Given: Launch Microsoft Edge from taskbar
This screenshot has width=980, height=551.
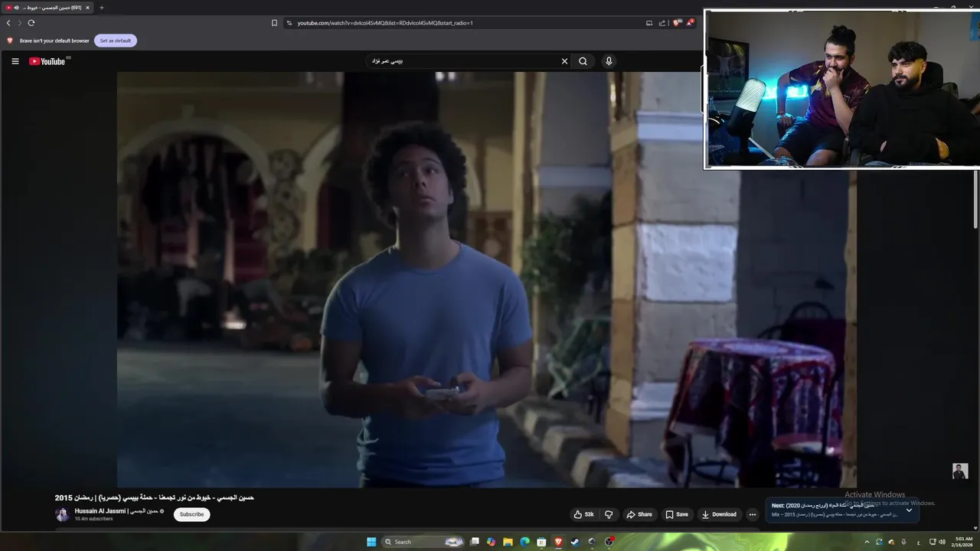Looking at the screenshot, I should (x=524, y=542).
